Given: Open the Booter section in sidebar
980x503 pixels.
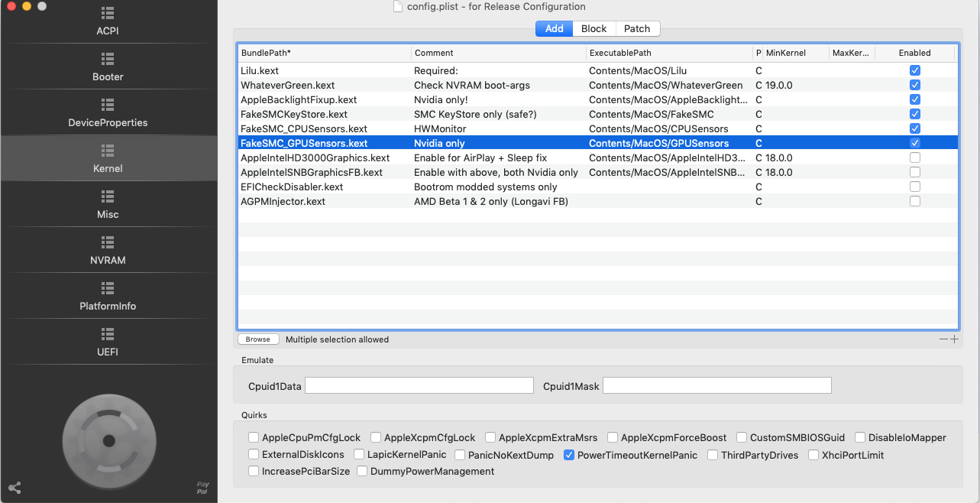Looking at the screenshot, I should (x=108, y=67).
